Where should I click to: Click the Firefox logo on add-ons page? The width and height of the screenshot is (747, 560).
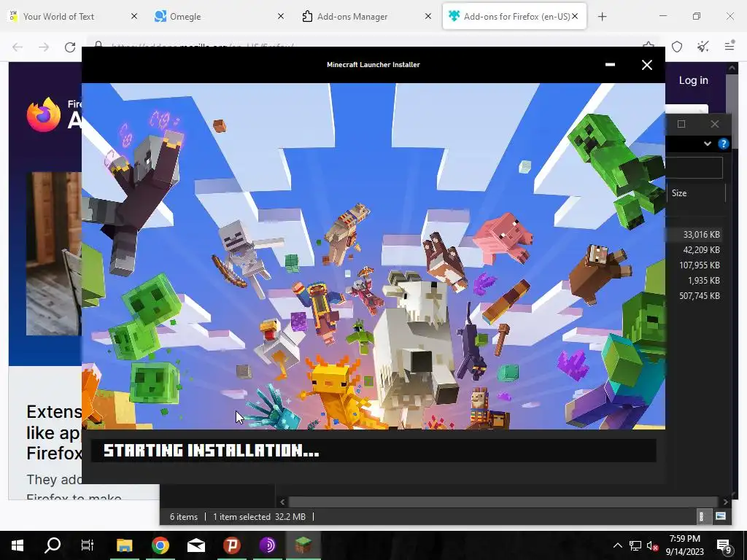[44, 114]
